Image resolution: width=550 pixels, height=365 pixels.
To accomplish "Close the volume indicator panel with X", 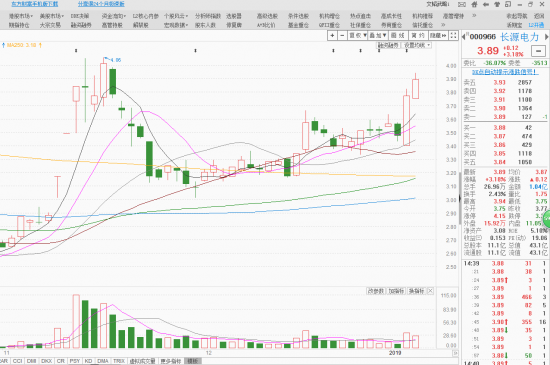I will [x=430, y=291].
